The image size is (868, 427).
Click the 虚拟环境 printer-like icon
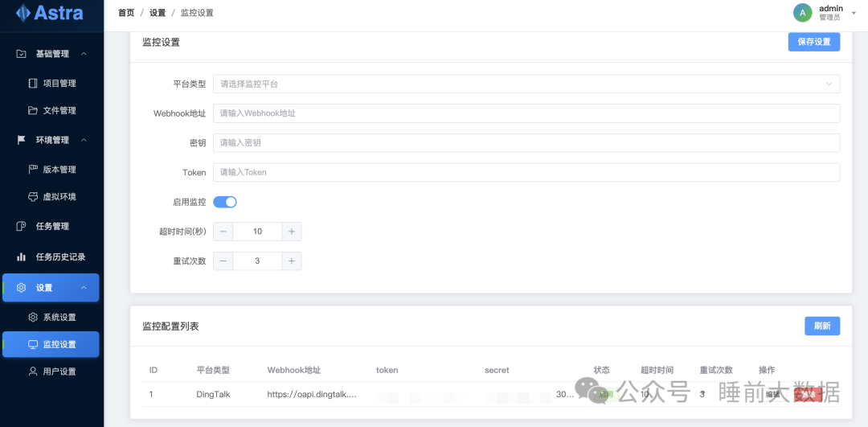point(33,196)
